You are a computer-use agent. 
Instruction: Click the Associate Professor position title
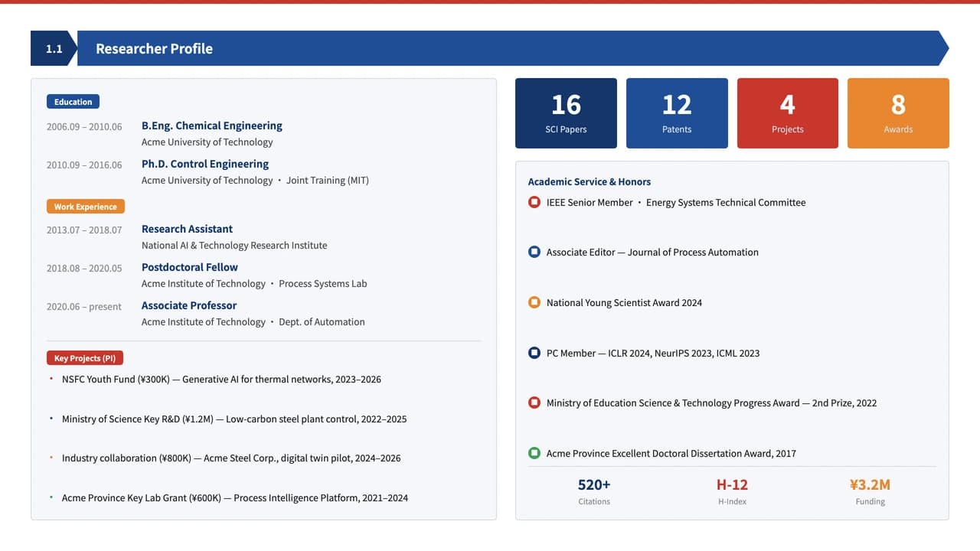tap(189, 305)
